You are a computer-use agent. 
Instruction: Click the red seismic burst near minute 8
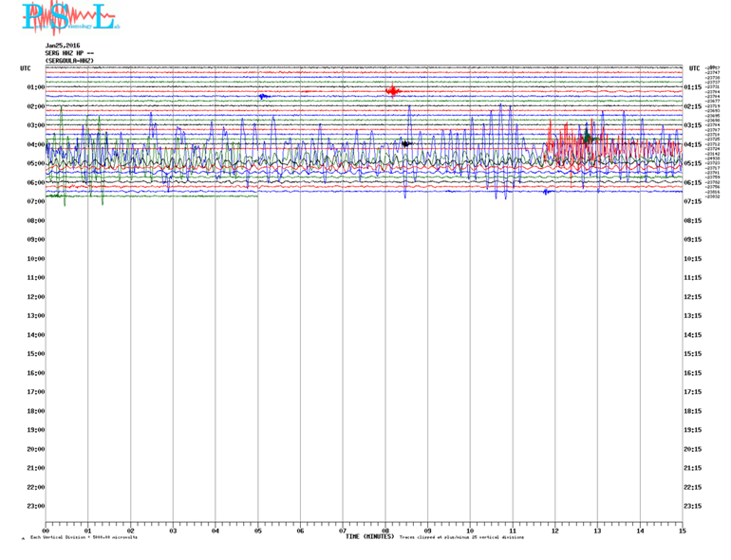392,91
